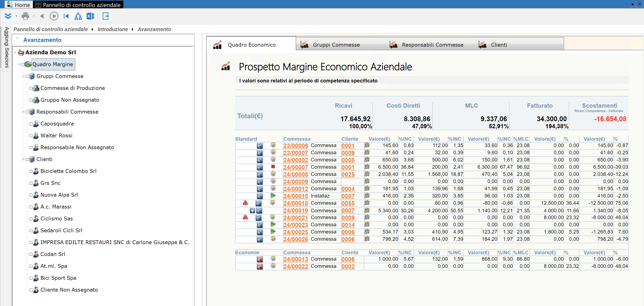Select Responsabile Non Assegnato tree item

(77, 147)
